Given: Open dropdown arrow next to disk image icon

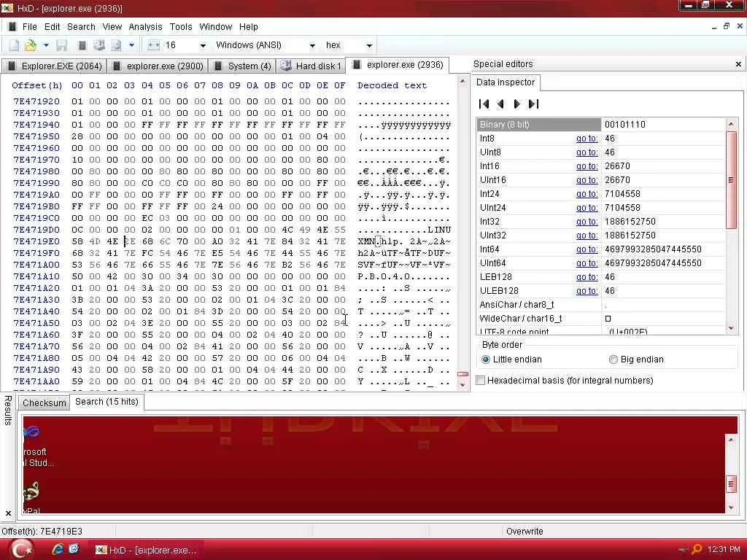Looking at the screenshot, I should 131,45.
